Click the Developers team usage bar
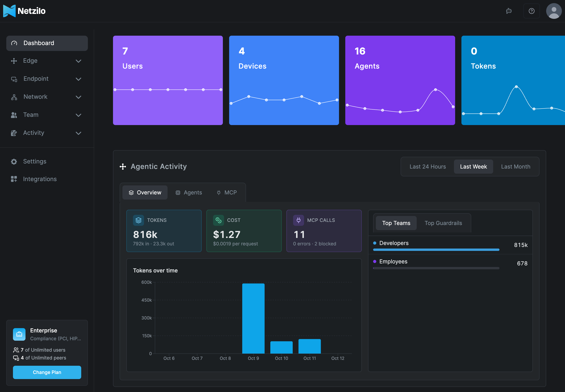The height and width of the screenshot is (392, 565). point(436,250)
